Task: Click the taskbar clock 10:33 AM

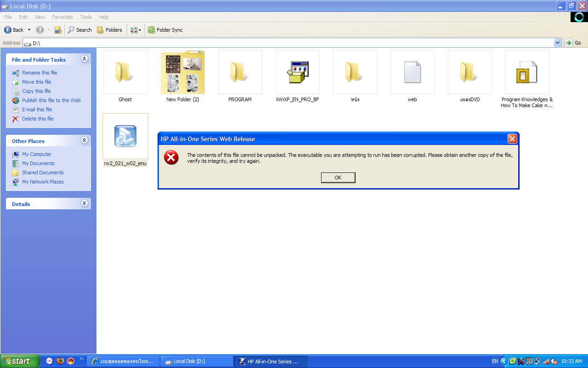Action: pyautogui.click(x=571, y=361)
